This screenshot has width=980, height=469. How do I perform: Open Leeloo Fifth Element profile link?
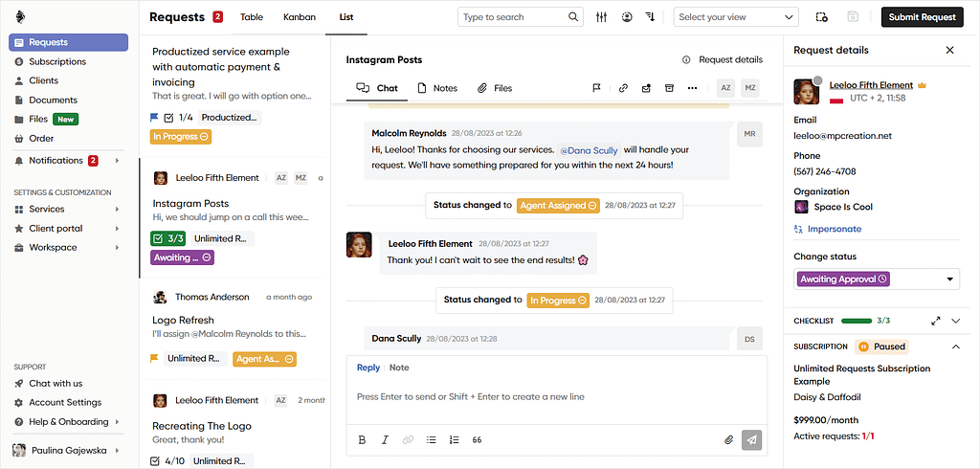click(871, 85)
